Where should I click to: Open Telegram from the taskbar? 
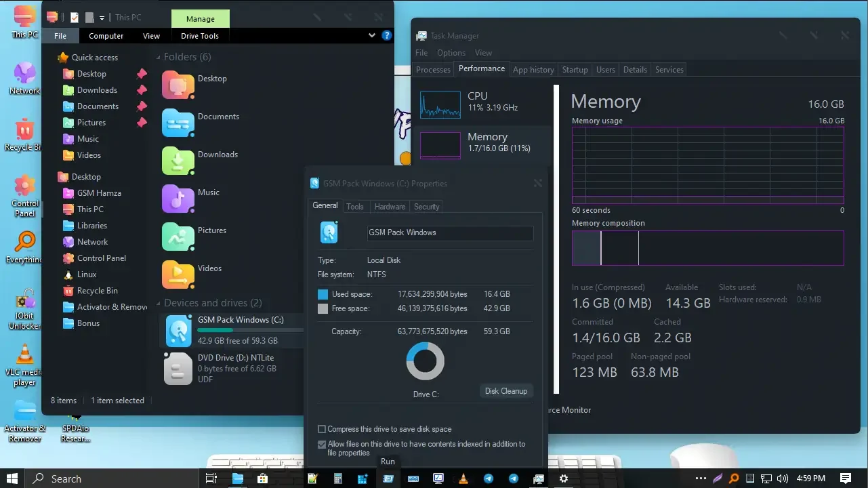click(488, 479)
